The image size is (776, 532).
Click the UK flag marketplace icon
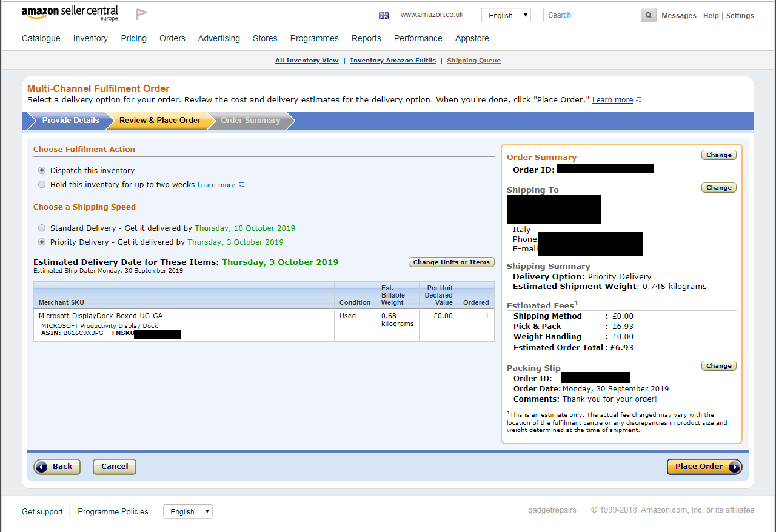384,15
